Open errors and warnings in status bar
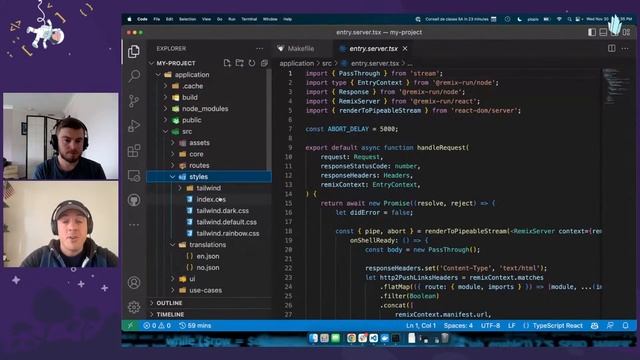Screen dimensions: 640x360 (x=157, y=325)
